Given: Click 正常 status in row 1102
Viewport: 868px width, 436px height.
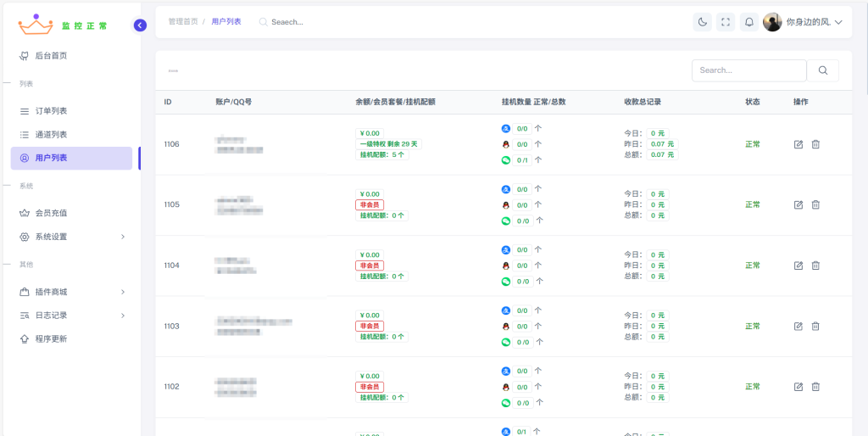Looking at the screenshot, I should (753, 387).
